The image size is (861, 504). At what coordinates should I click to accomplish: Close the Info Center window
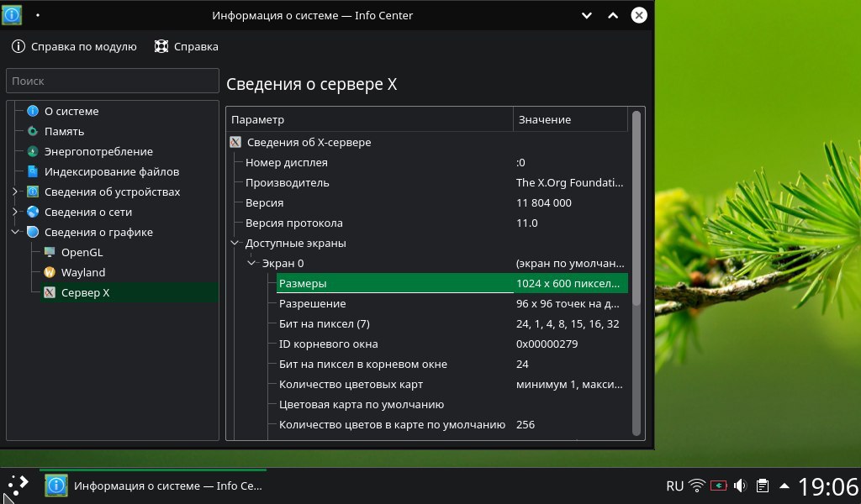click(639, 15)
